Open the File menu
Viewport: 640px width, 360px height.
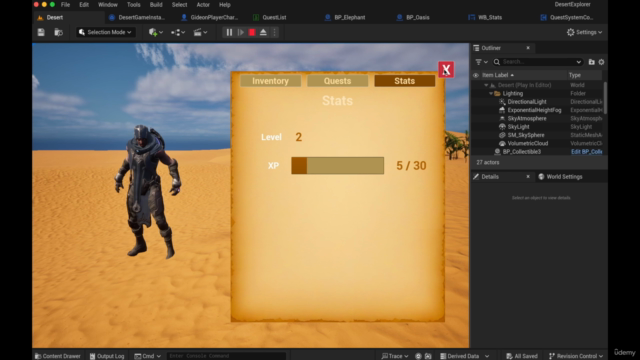(x=65, y=4)
